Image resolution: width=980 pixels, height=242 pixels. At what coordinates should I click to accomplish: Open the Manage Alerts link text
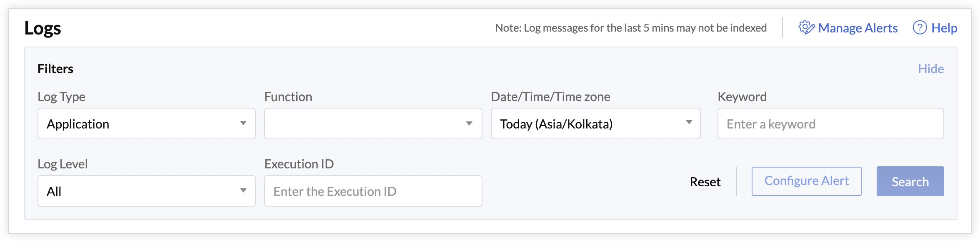coord(857,28)
